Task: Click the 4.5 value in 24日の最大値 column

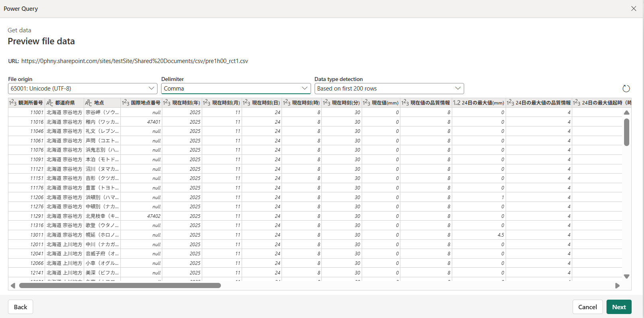Action: pos(479,235)
